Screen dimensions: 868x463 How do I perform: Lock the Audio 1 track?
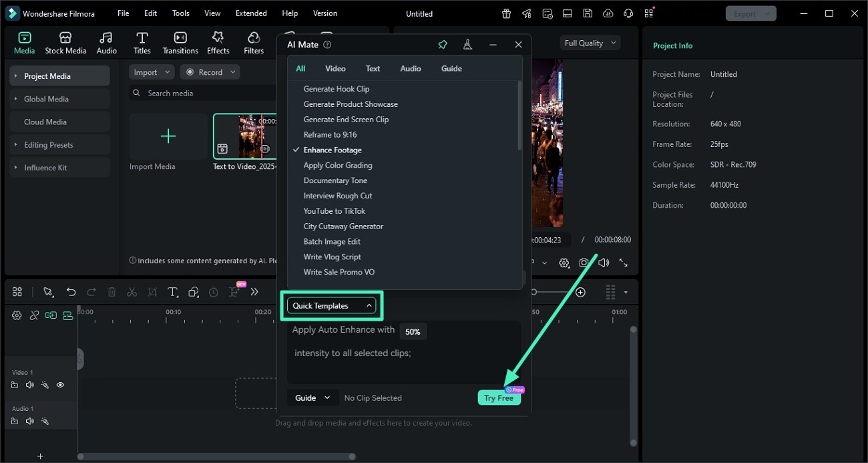15,421
